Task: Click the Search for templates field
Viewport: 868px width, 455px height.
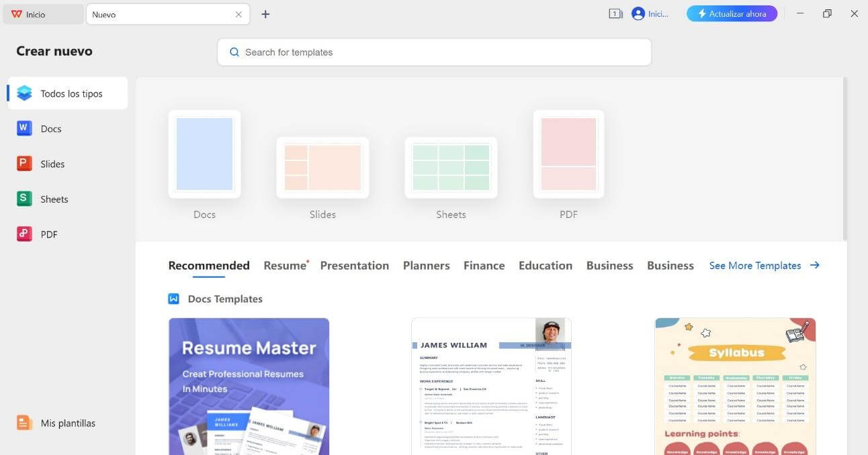Action: (434, 52)
